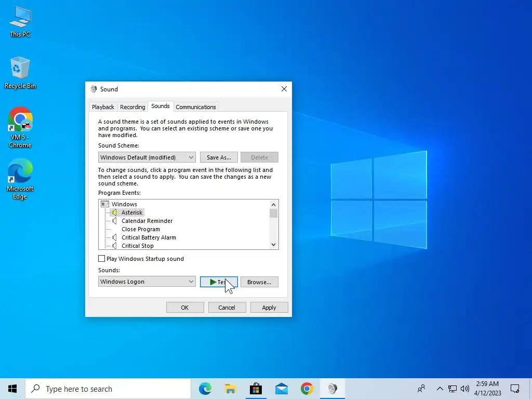
Task: Open the Sounds dropdown showing Windows Logon
Action: (147, 282)
